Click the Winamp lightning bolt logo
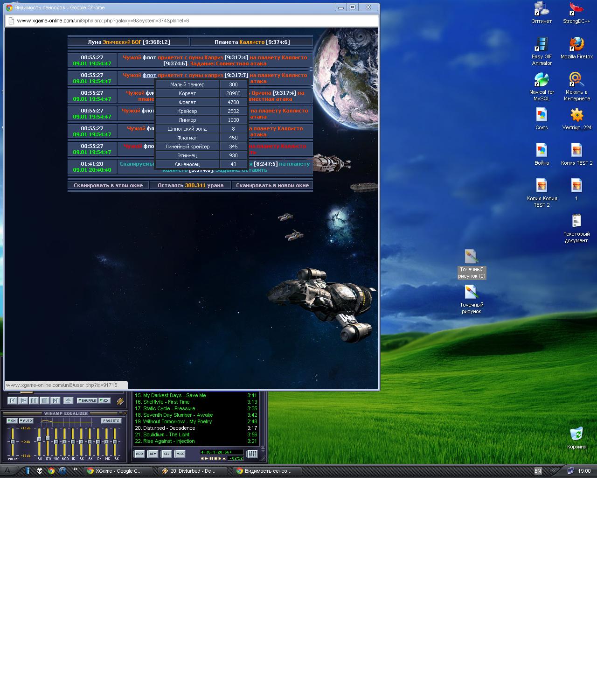Screen dimensions: 597x700 [x=120, y=401]
